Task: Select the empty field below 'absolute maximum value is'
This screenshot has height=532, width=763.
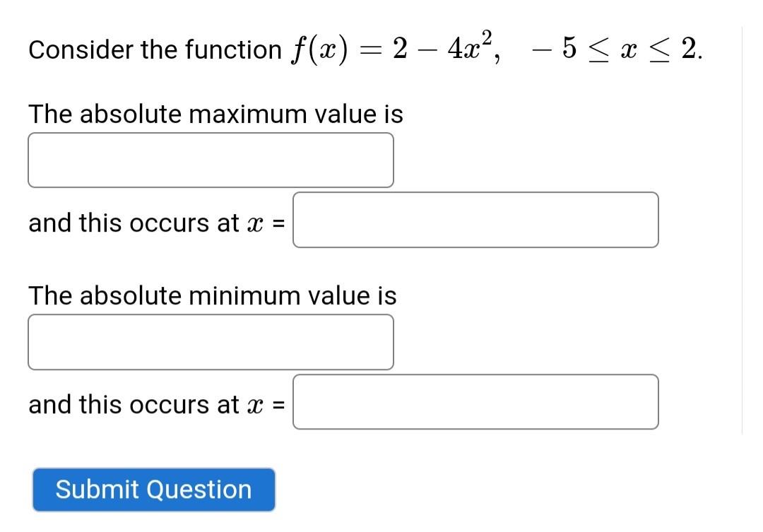Action: point(210,159)
